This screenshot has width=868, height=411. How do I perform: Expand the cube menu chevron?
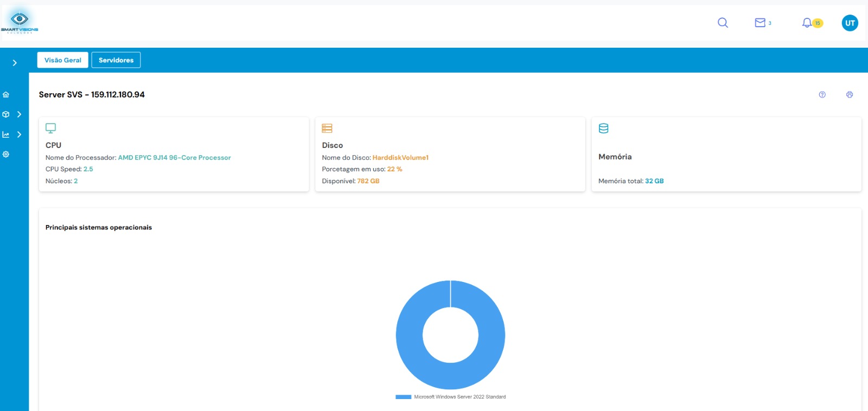[x=19, y=114]
